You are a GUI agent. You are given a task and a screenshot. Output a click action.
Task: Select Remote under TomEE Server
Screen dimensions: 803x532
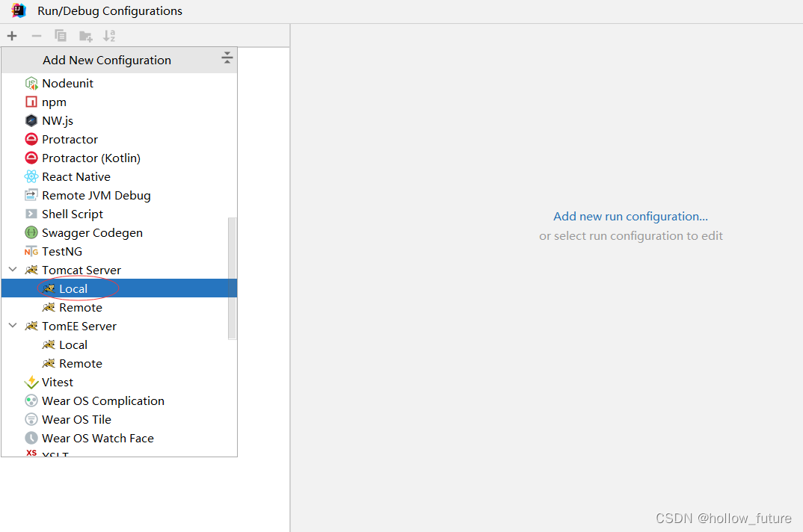pos(120,364)
